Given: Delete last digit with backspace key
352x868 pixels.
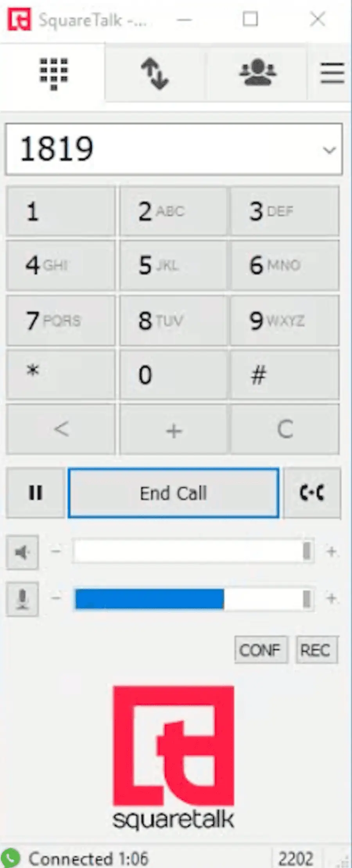Looking at the screenshot, I should click(61, 429).
